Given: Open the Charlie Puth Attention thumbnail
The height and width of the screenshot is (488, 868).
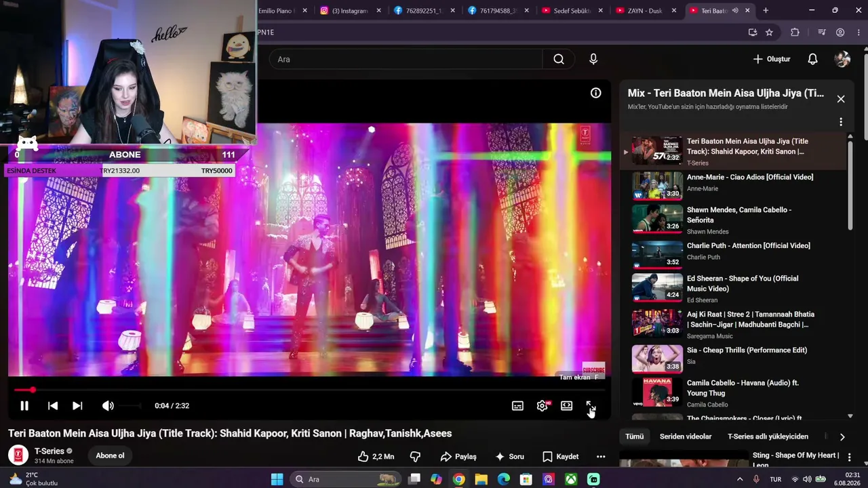Looking at the screenshot, I should pos(657,255).
